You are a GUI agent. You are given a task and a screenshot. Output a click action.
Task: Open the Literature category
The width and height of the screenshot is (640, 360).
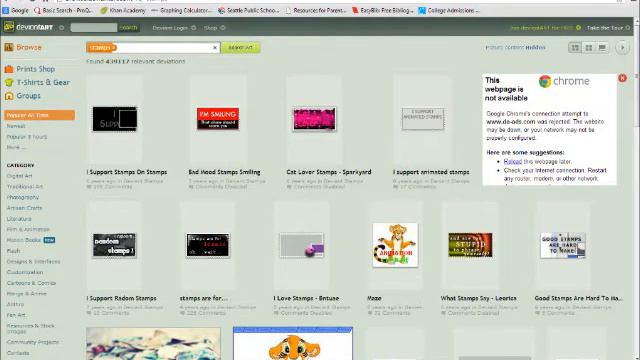point(19,219)
